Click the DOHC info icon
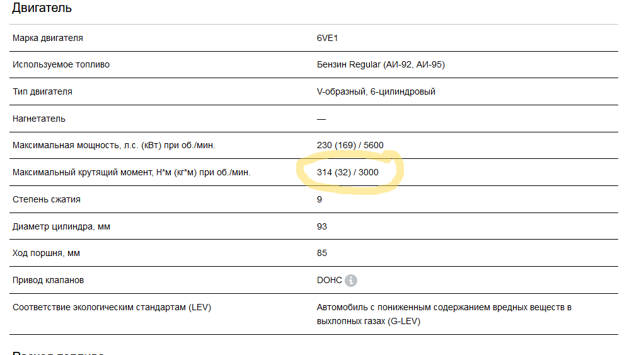644x355 pixels. tap(351, 280)
